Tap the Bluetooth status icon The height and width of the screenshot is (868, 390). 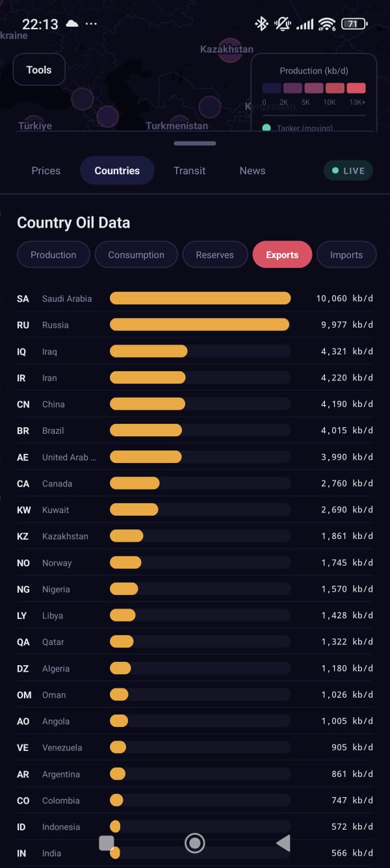pos(261,24)
